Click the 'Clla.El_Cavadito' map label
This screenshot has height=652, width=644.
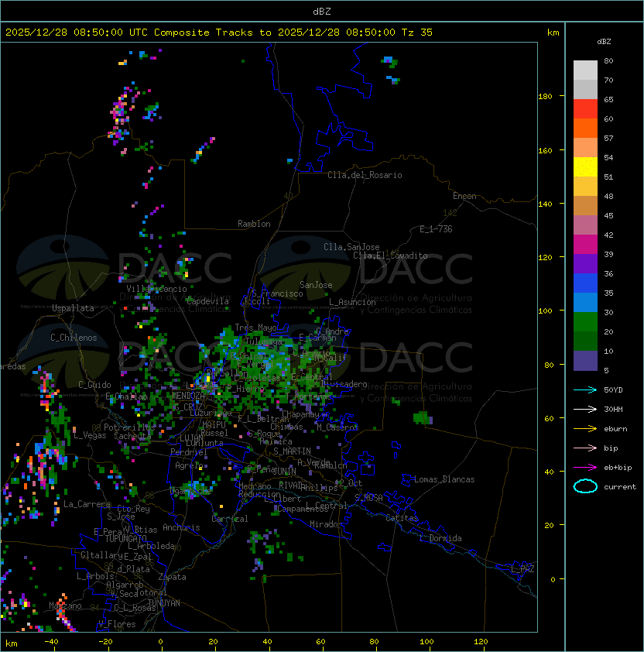coord(390,256)
